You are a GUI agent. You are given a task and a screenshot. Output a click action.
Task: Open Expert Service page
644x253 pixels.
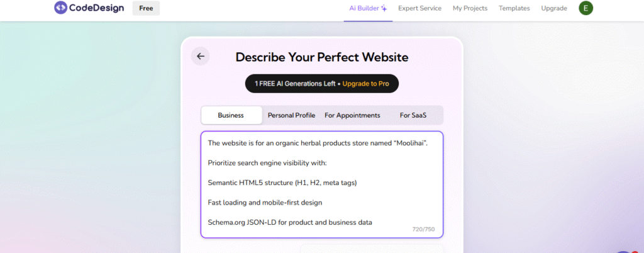pos(419,8)
